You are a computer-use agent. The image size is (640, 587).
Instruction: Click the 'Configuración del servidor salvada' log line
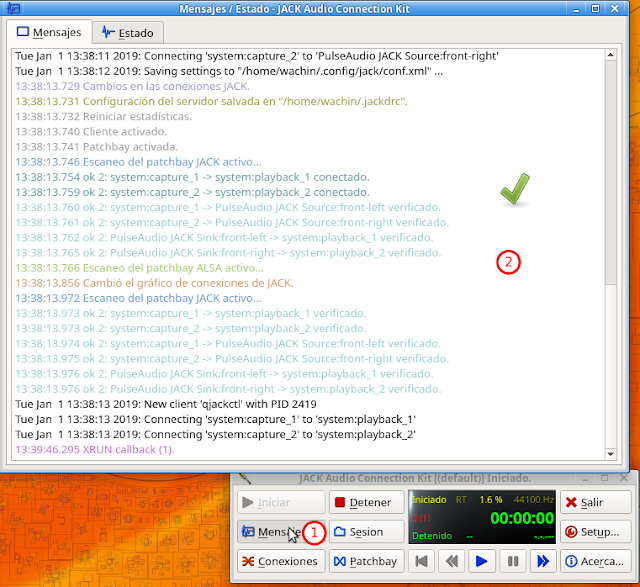tap(211, 101)
